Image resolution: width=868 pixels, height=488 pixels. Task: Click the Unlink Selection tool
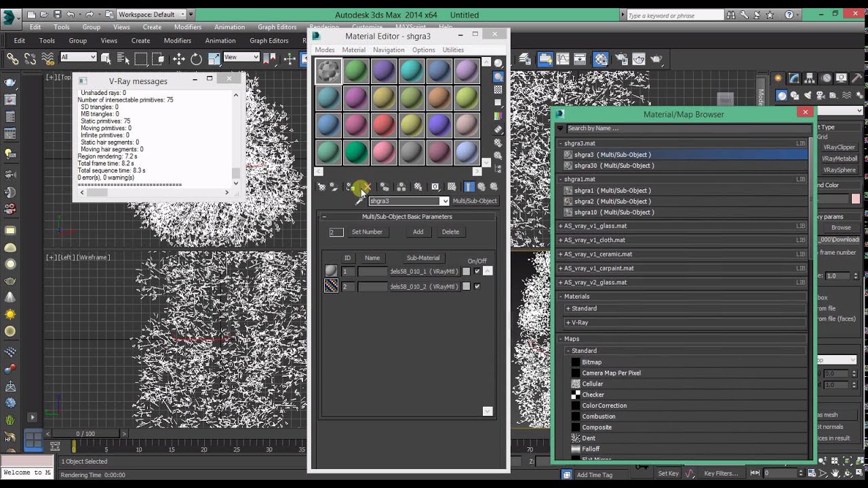30,59
